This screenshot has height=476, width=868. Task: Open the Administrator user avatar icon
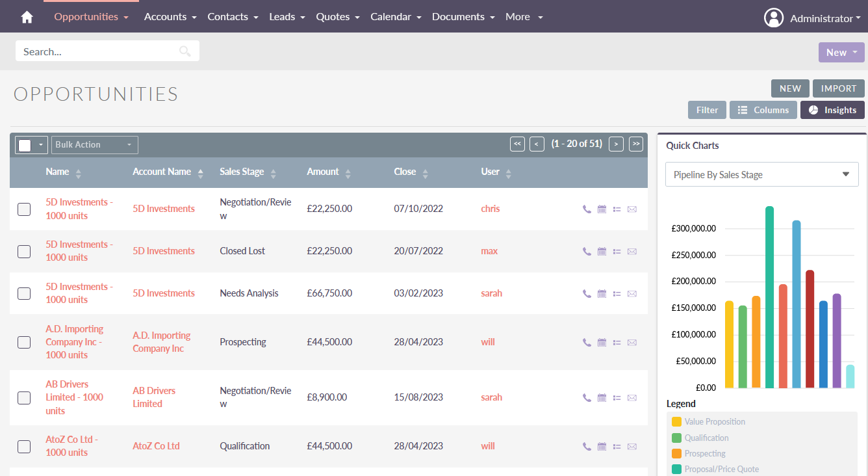pyautogui.click(x=774, y=18)
